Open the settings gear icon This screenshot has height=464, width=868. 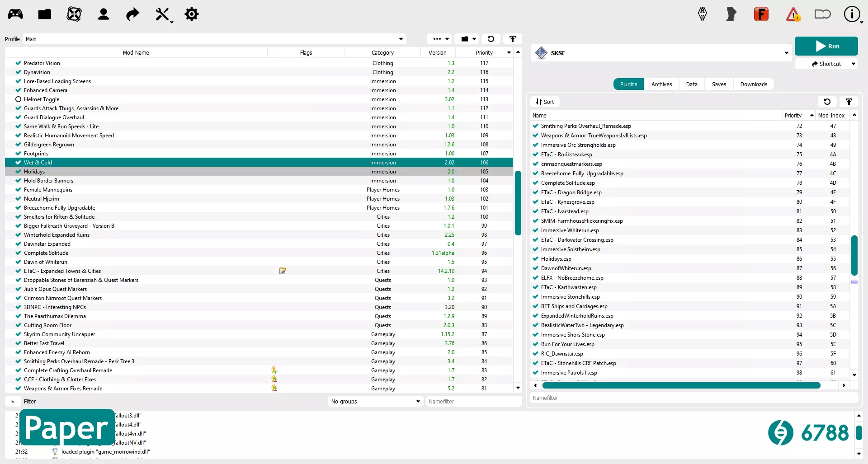(192, 14)
